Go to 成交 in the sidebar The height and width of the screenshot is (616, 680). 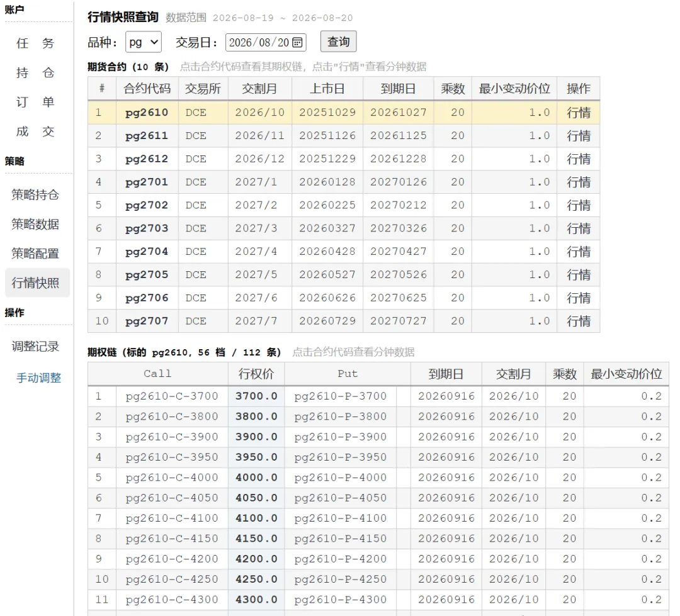coord(35,132)
